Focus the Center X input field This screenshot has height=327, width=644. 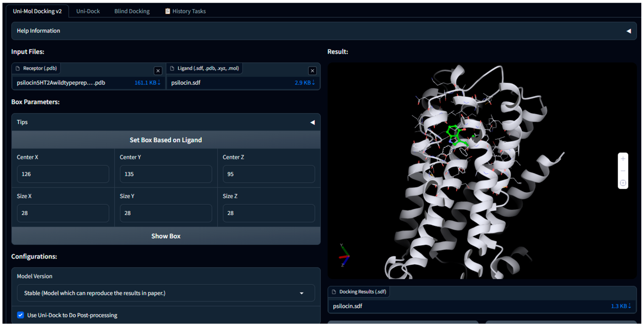pyautogui.click(x=63, y=174)
